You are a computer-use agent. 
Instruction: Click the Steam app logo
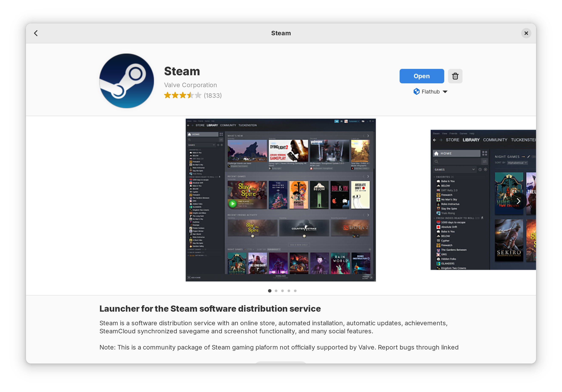[126, 81]
